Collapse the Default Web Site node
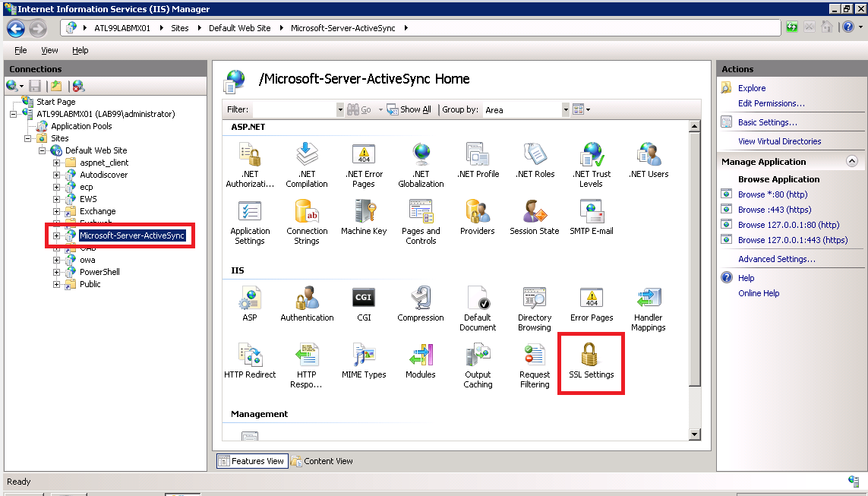 coord(42,150)
